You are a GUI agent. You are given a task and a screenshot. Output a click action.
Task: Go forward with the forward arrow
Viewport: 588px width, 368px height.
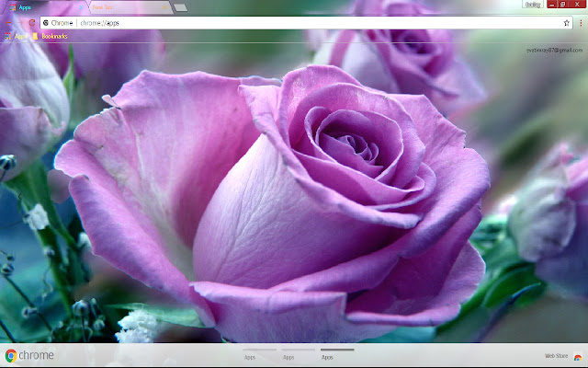tap(20, 23)
